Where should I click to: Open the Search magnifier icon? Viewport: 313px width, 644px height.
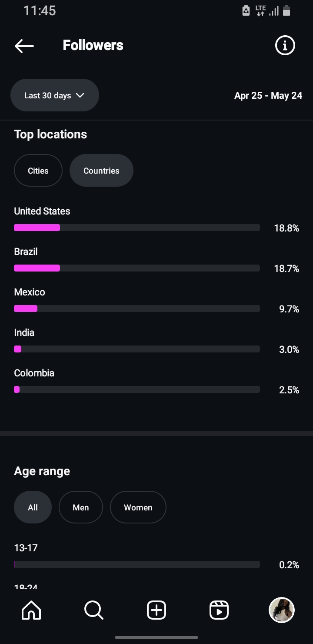pyautogui.click(x=94, y=610)
